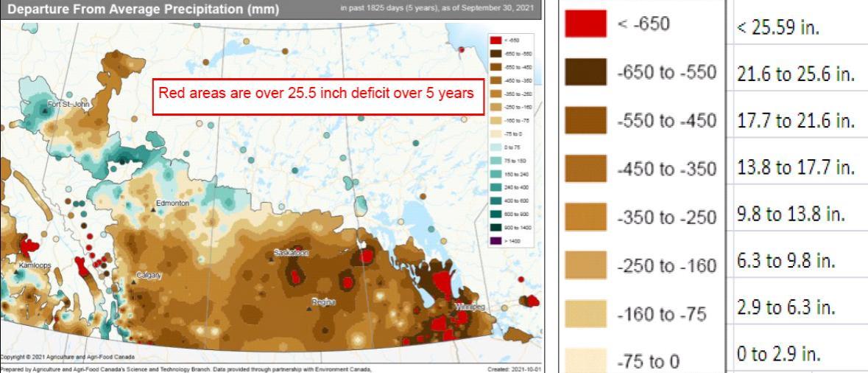Screen dimensions: 868x373
Task: Pick the '-160 to -75' large legend swatch
Action: click(x=585, y=314)
